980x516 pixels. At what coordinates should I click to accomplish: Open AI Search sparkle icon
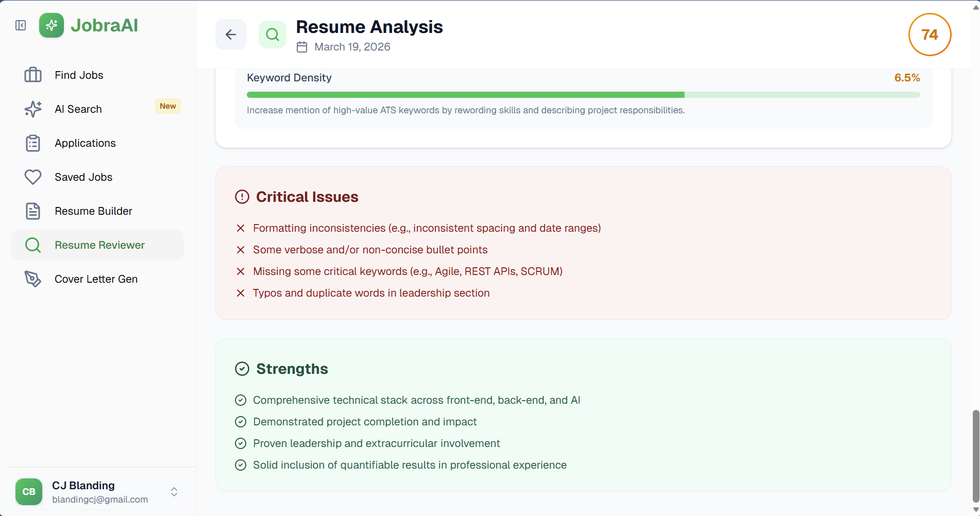(x=33, y=109)
